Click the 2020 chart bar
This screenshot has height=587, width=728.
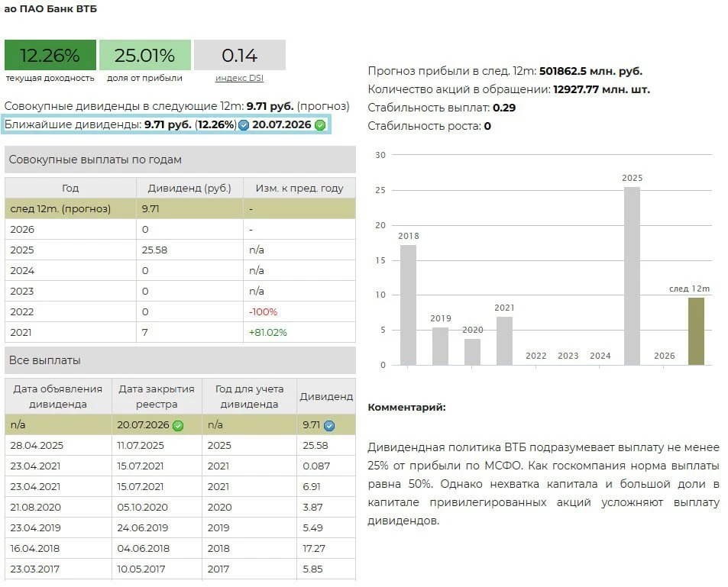click(472, 352)
